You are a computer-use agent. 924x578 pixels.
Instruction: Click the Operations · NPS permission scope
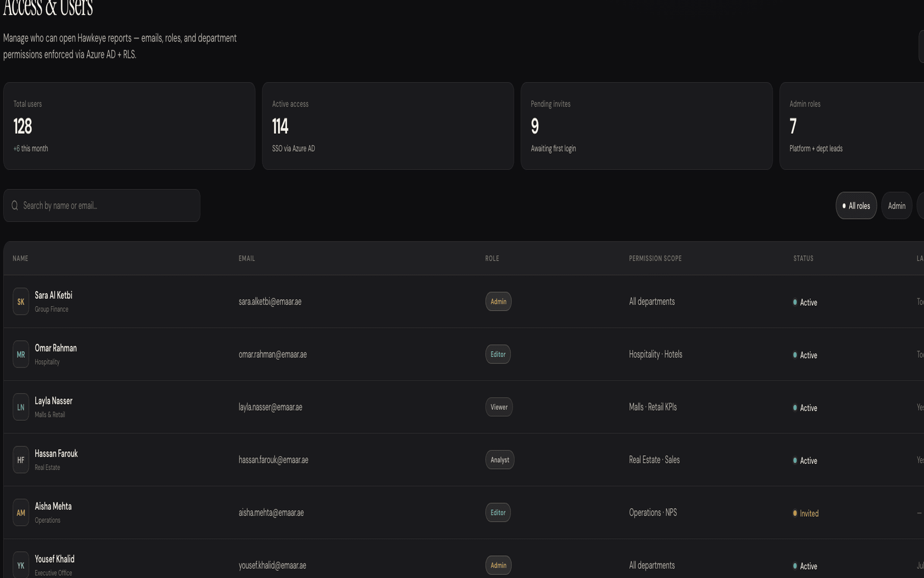(x=653, y=512)
